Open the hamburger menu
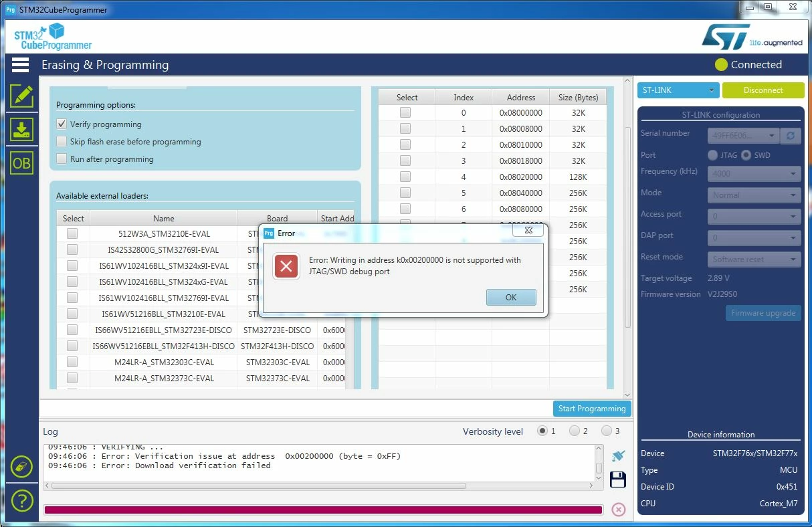Image resolution: width=812 pixels, height=527 pixels. [20, 65]
